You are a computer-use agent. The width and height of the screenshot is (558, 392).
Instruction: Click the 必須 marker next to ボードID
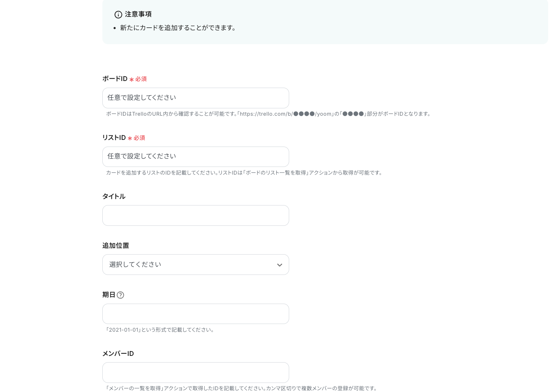pyautogui.click(x=138, y=79)
